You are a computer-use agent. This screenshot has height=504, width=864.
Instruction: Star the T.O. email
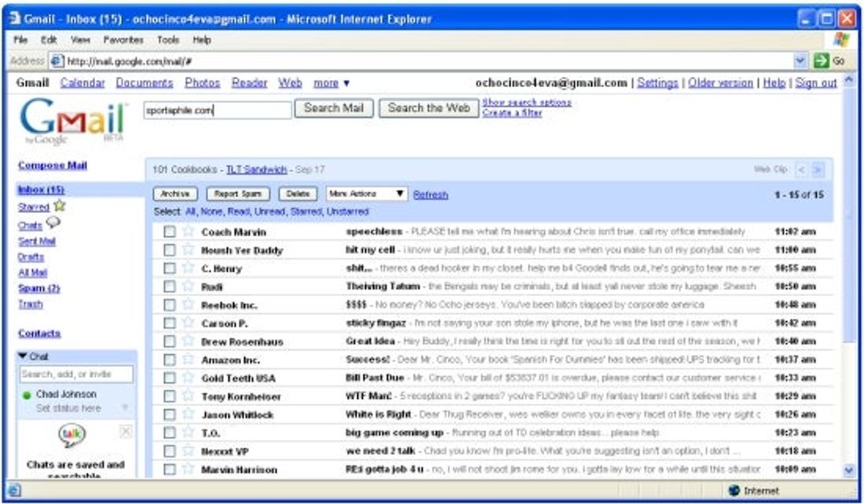coord(188,432)
